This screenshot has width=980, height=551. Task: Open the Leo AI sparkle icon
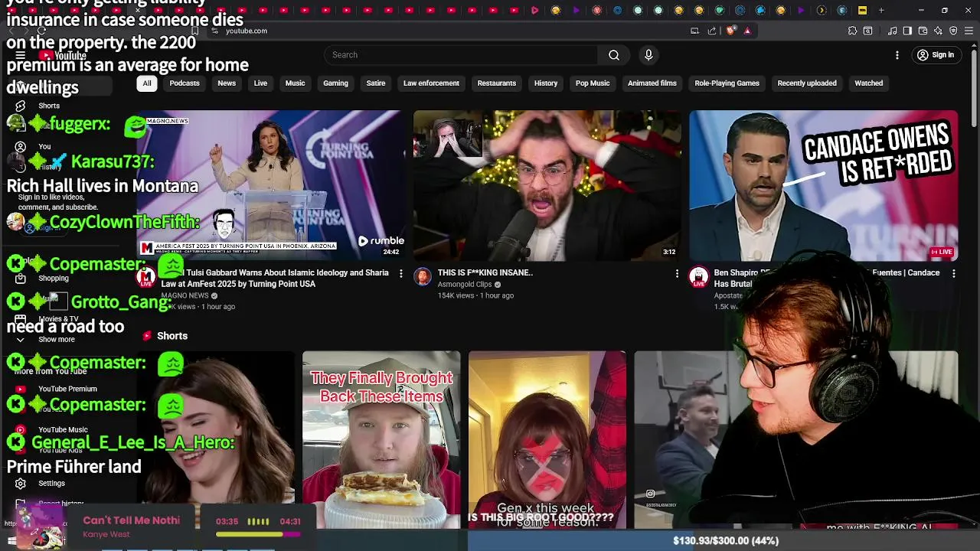click(x=938, y=31)
